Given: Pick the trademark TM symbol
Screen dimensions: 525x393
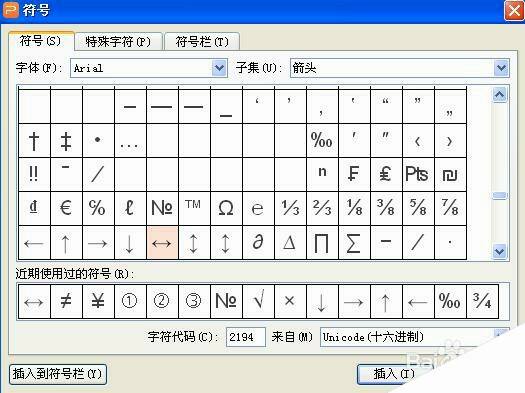Looking at the screenshot, I should tap(194, 208).
